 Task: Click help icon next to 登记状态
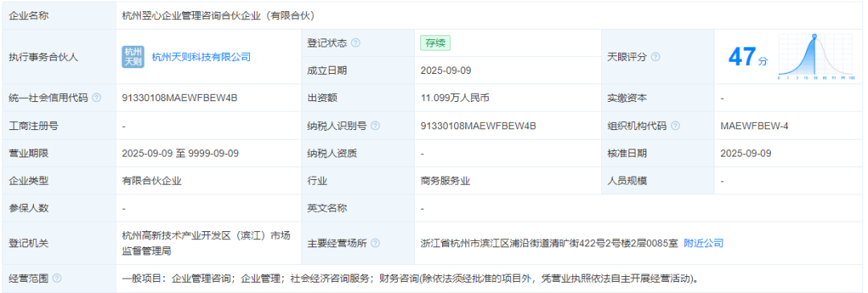point(355,43)
